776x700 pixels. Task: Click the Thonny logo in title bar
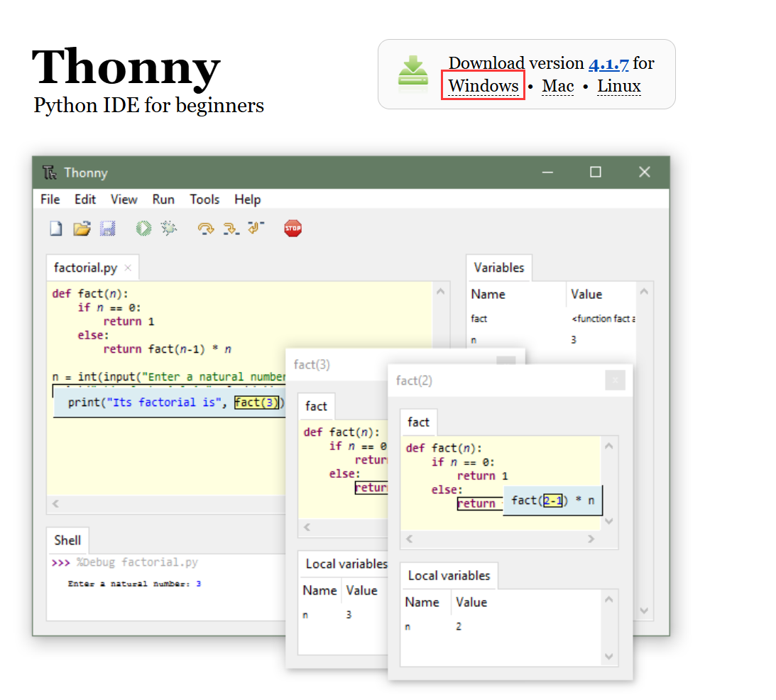pos(50,173)
